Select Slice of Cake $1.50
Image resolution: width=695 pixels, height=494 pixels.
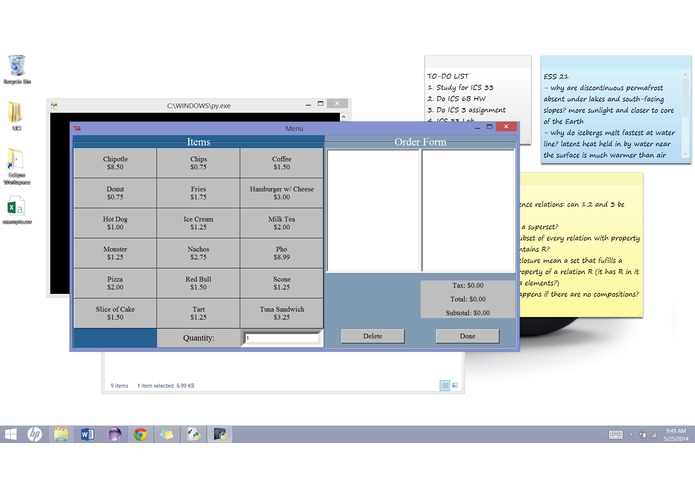coord(115,314)
